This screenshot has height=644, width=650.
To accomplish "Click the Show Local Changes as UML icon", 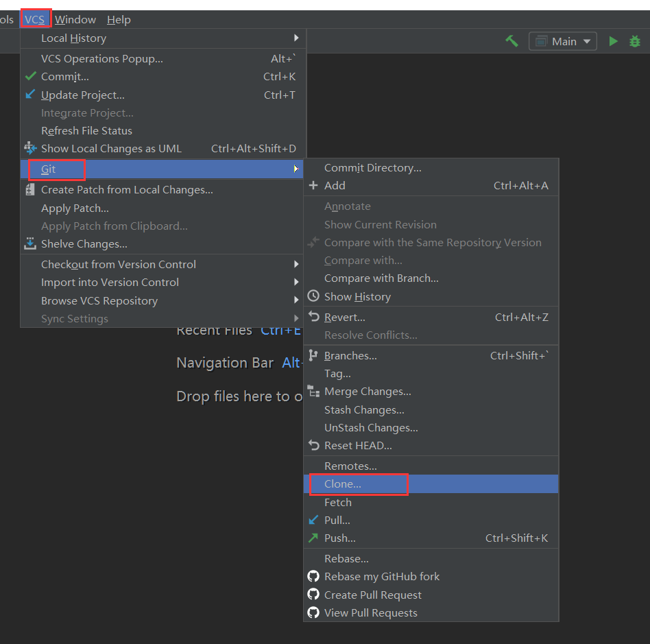I will pyautogui.click(x=30, y=148).
